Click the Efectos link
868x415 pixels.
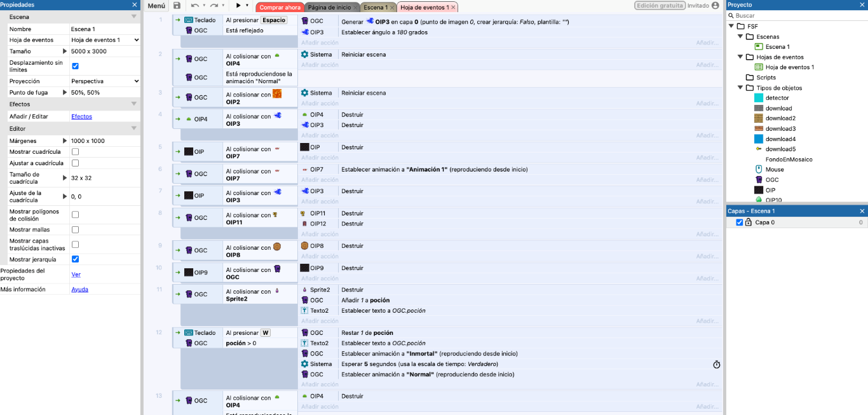[x=81, y=116]
